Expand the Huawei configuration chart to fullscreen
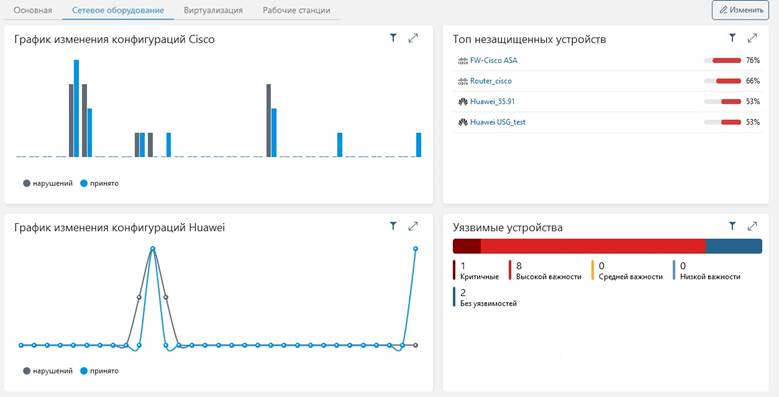The image size is (779, 397). (413, 226)
